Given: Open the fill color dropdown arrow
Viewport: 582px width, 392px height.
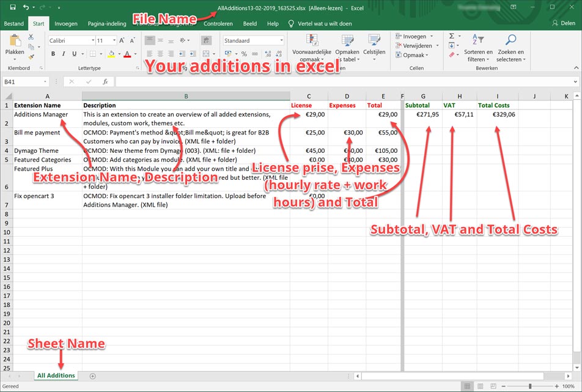Looking at the screenshot, I should pos(119,54).
